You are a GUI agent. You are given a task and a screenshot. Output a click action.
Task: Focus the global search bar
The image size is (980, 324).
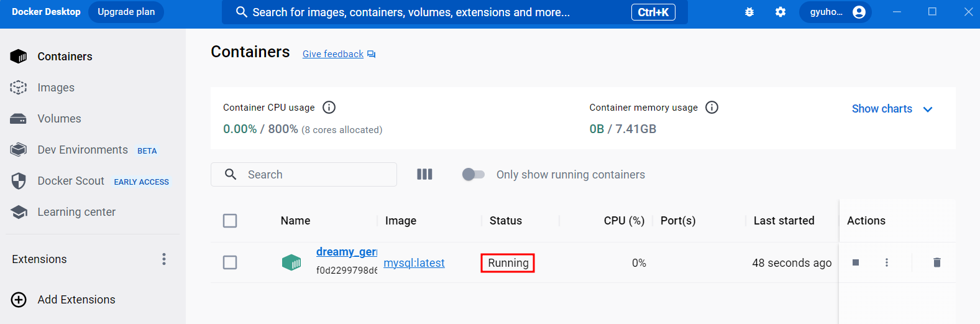(x=454, y=12)
